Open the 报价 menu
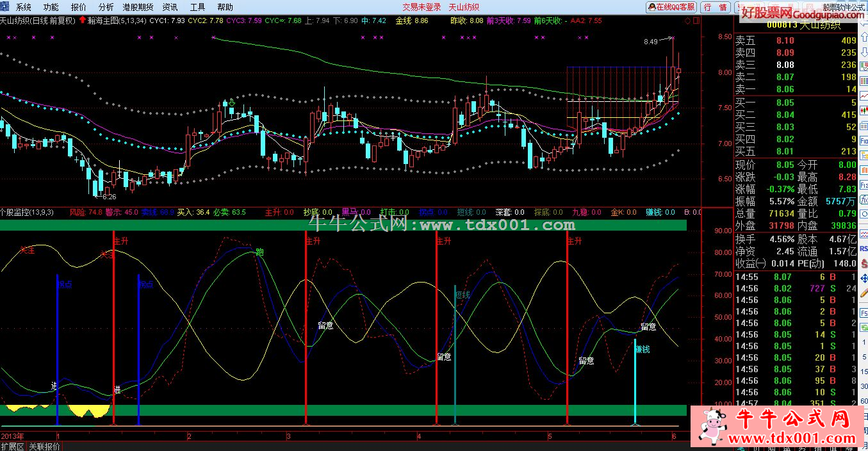The width and height of the screenshot is (868, 451). (79, 7)
